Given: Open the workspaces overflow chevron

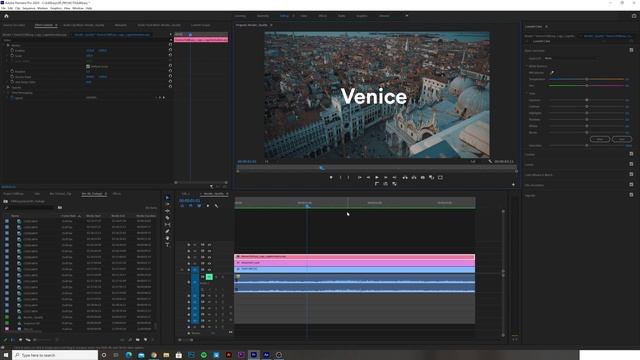Looking at the screenshot, I should tap(406, 16).
